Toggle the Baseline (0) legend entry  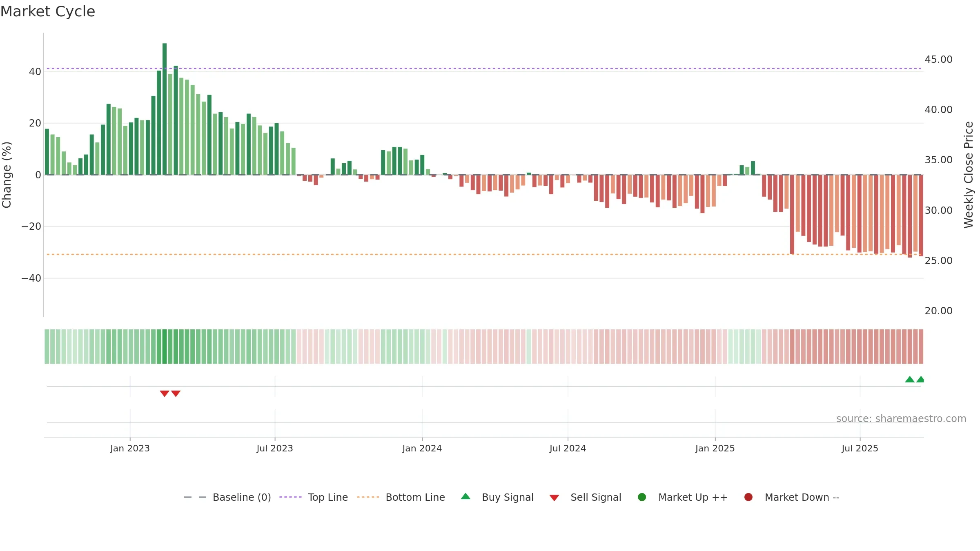click(x=227, y=497)
